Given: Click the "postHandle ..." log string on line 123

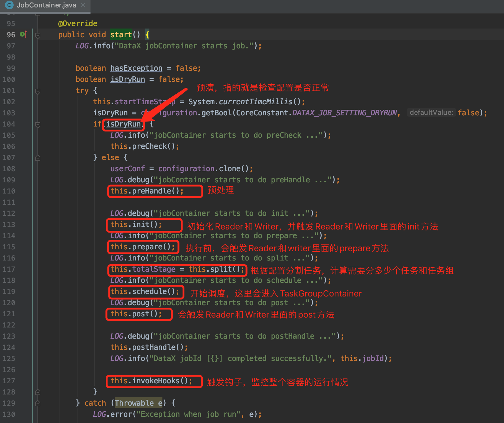Looking at the screenshot, I should pyautogui.click(x=245, y=336).
